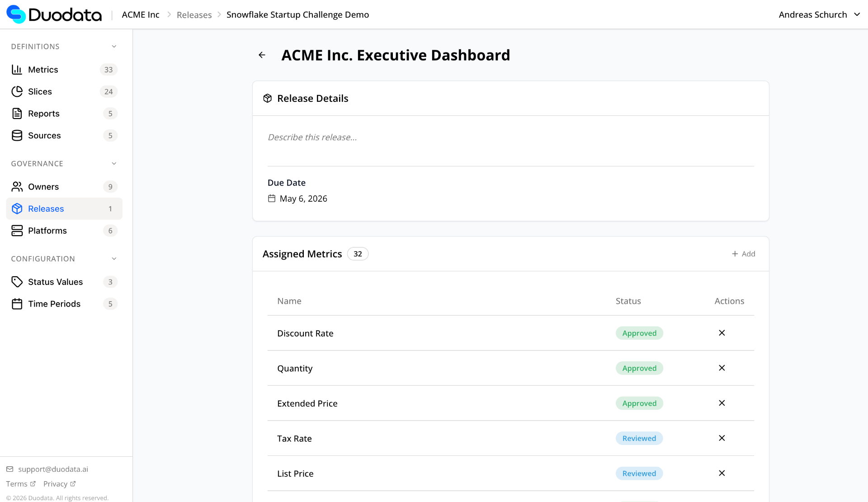This screenshot has height=502, width=868.
Task: Open the May 6, 2026 due date picker
Action: click(x=303, y=199)
